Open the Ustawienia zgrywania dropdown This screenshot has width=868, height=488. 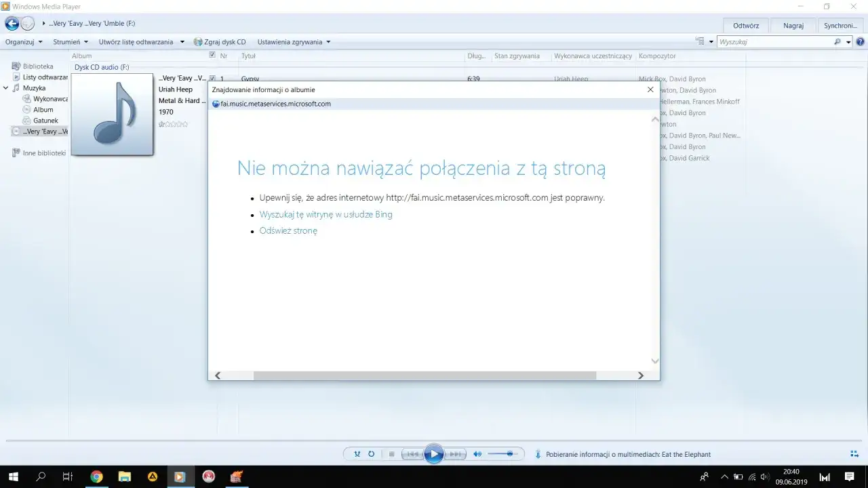pyautogui.click(x=293, y=41)
